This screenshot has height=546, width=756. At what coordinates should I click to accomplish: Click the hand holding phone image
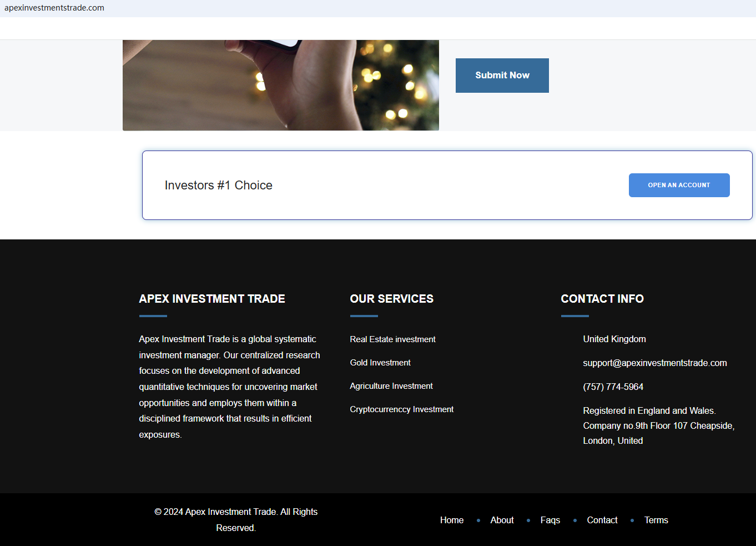tap(281, 85)
